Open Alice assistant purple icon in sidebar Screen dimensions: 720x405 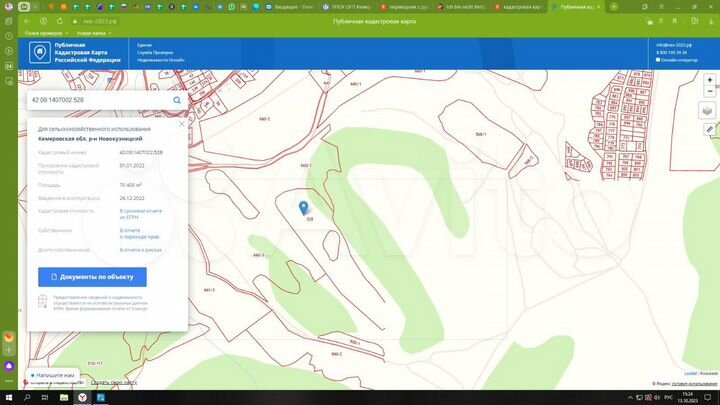[9, 366]
